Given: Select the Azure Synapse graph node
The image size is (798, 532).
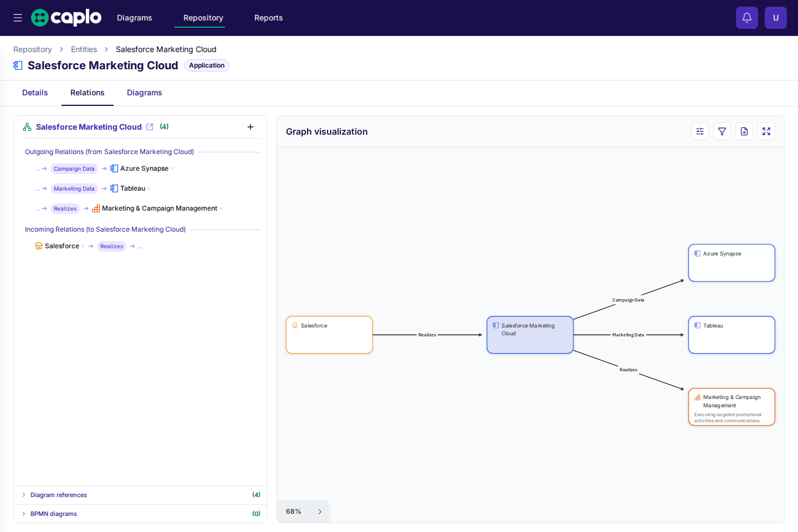Looking at the screenshot, I should tap(731, 263).
